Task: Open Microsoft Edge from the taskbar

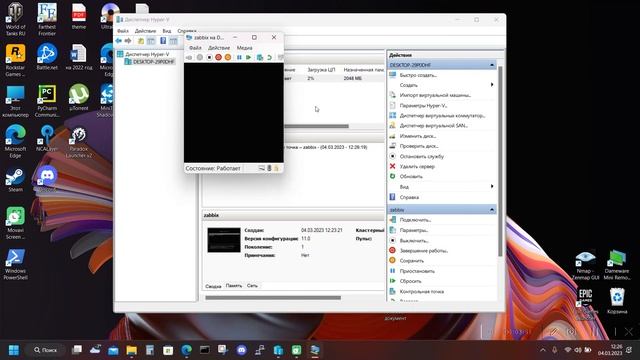Action: coord(187,350)
